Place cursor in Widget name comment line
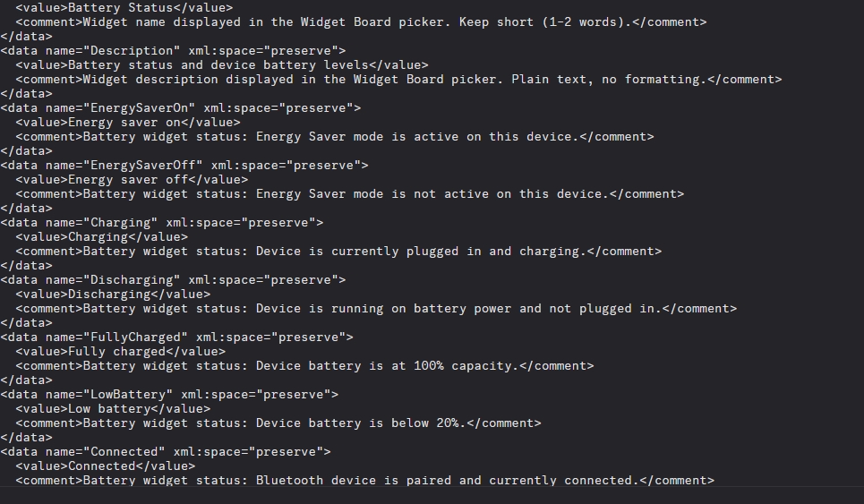864x504 pixels. click(x=361, y=22)
